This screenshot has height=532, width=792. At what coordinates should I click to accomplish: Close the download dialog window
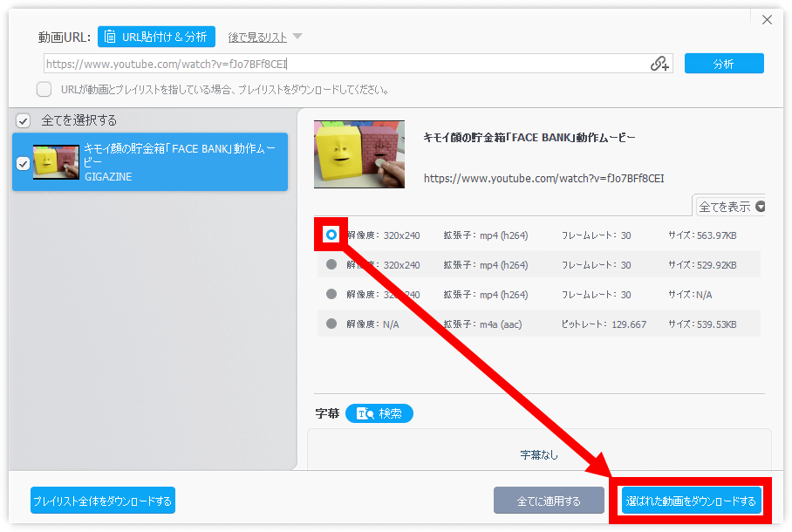(x=767, y=20)
